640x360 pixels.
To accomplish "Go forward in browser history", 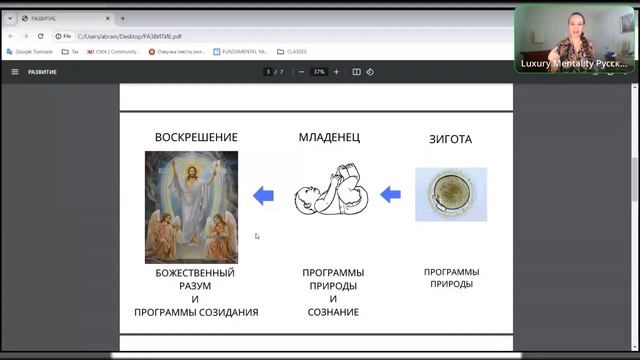I will [25, 36].
